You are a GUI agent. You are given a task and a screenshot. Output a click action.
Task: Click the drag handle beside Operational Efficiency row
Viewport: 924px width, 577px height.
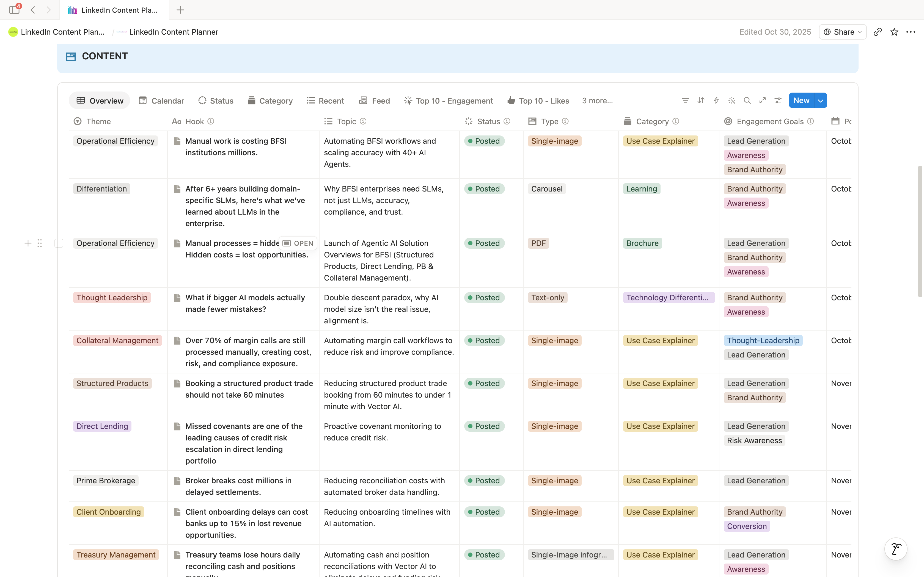click(x=40, y=243)
